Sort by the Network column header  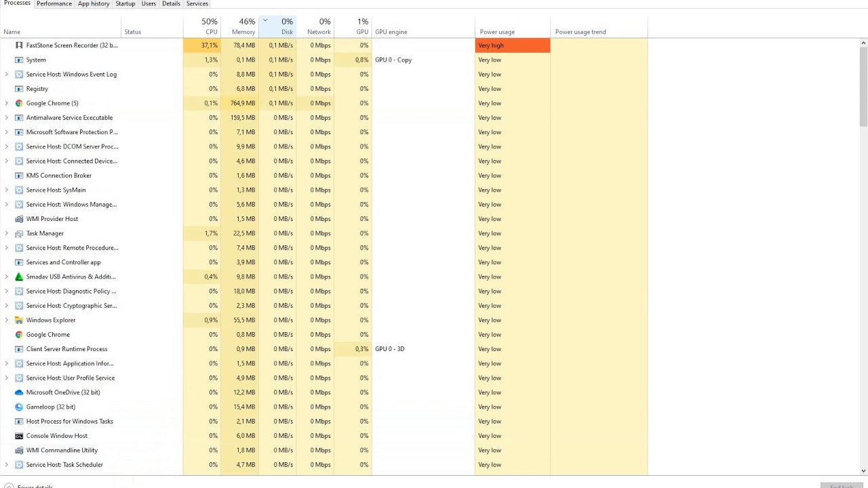pyautogui.click(x=315, y=26)
